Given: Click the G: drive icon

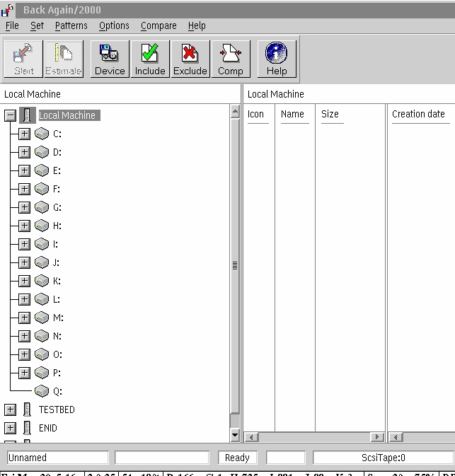Looking at the screenshot, I should coord(42,207).
